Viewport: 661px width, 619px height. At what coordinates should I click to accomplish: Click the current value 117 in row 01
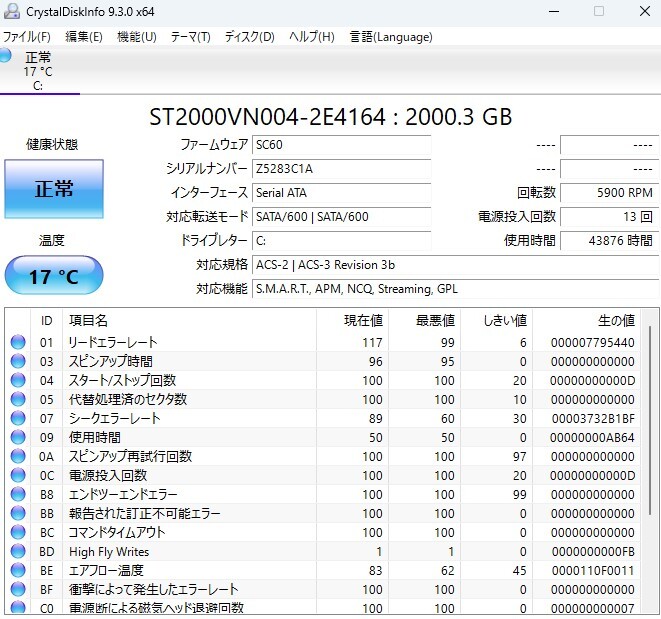[x=372, y=342]
